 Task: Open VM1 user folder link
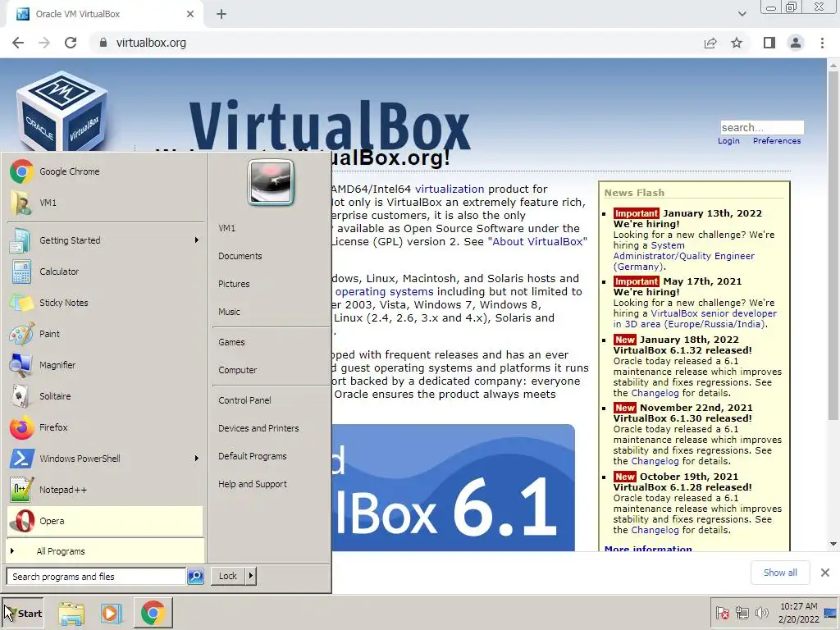click(x=226, y=228)
